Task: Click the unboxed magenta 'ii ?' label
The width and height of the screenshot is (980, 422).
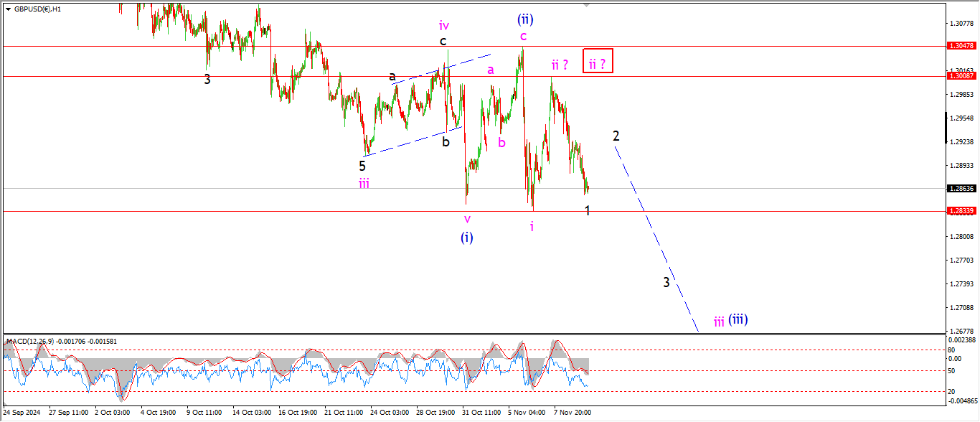Action: pos(560,65)
